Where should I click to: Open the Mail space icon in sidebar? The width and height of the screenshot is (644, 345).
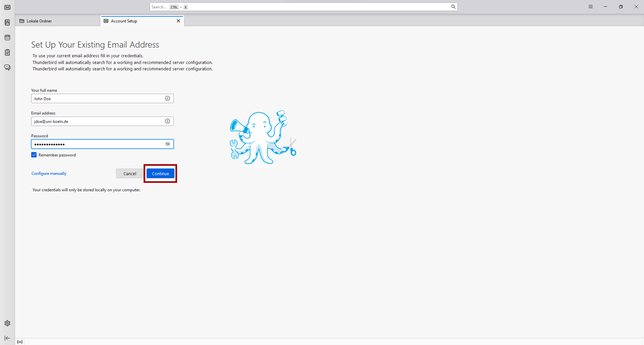[x=7, y=7]
